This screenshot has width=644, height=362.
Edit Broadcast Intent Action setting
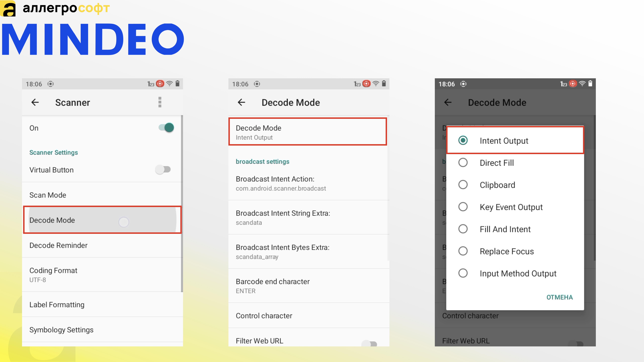click(x=309, y=183)
